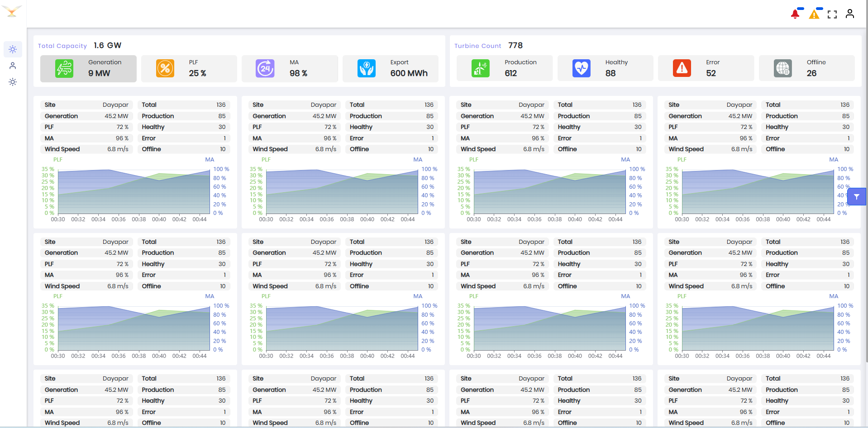The image size is (868, 428).
Task: Click the company logo at top left
Action: pos(12,11)
